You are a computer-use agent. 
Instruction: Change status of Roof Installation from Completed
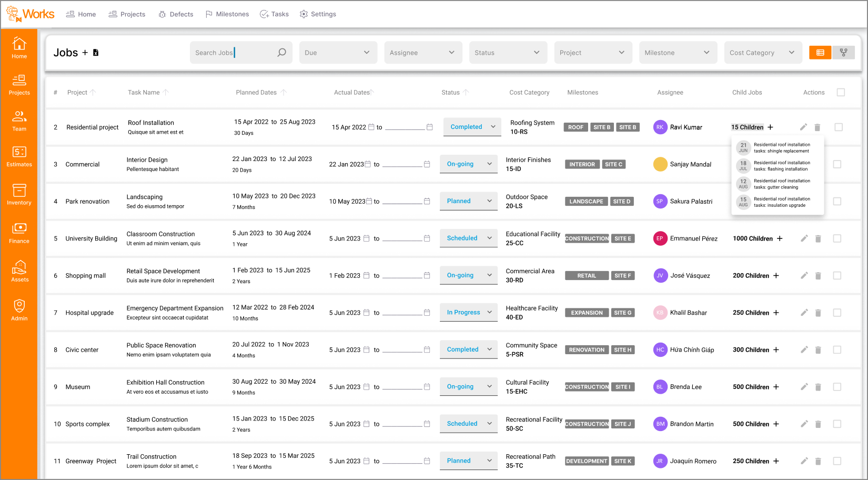tap(472, 127)
